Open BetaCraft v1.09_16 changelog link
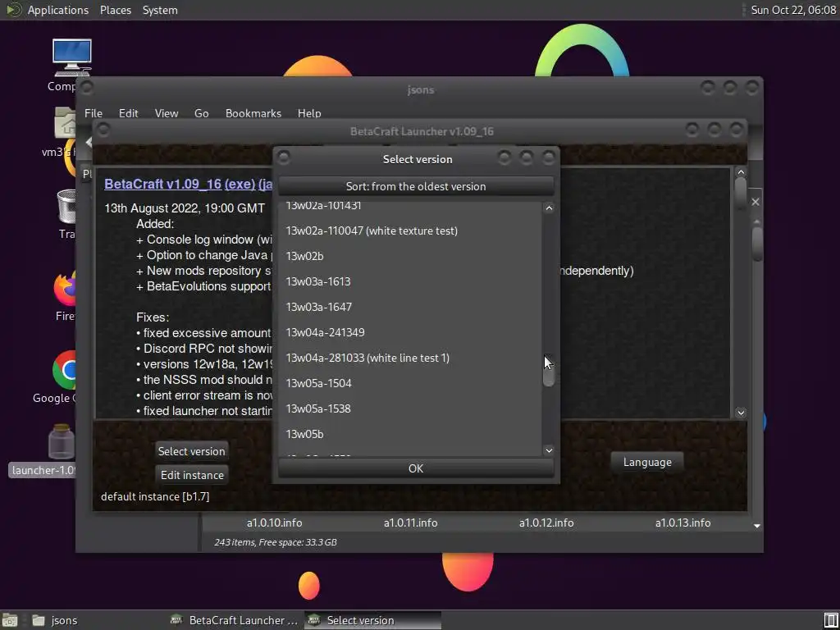The width and height of the screenshot is (840, 630). coord(163,184)
